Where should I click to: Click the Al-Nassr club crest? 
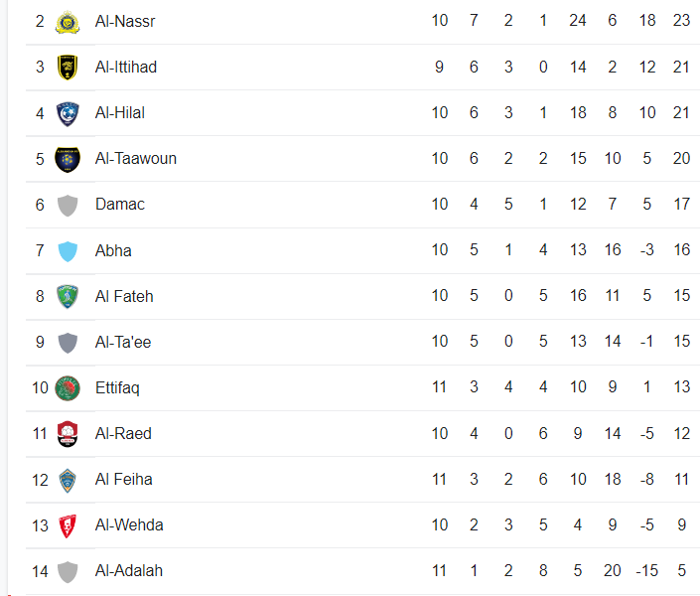tap(68, 22)
